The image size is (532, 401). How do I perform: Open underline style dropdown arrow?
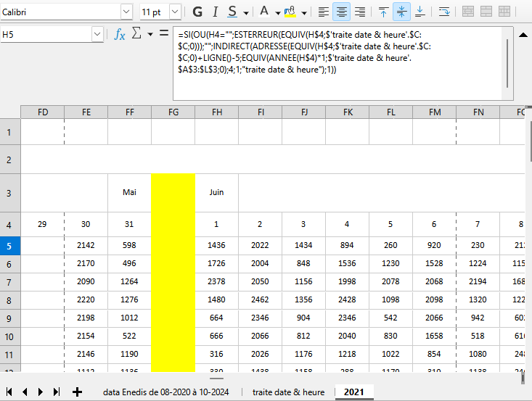tap(246, 13)
